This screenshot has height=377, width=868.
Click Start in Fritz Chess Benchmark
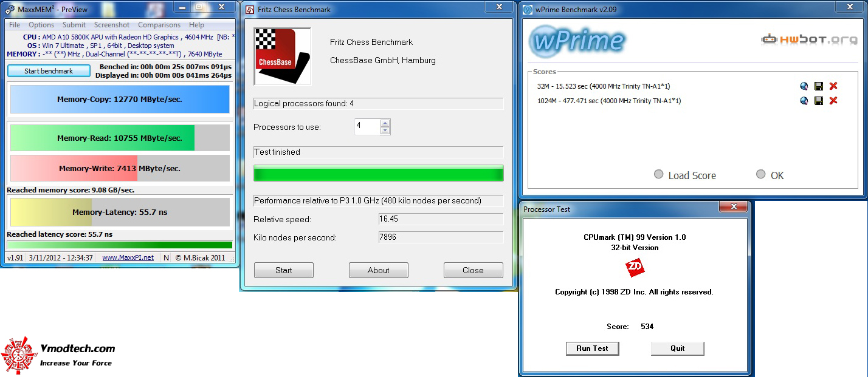pyautogui.click(x=284, y=270)
